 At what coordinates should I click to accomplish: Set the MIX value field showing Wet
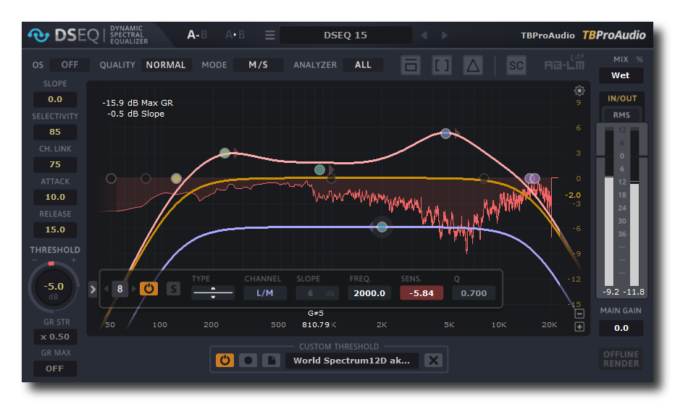(x=621, y=75)
